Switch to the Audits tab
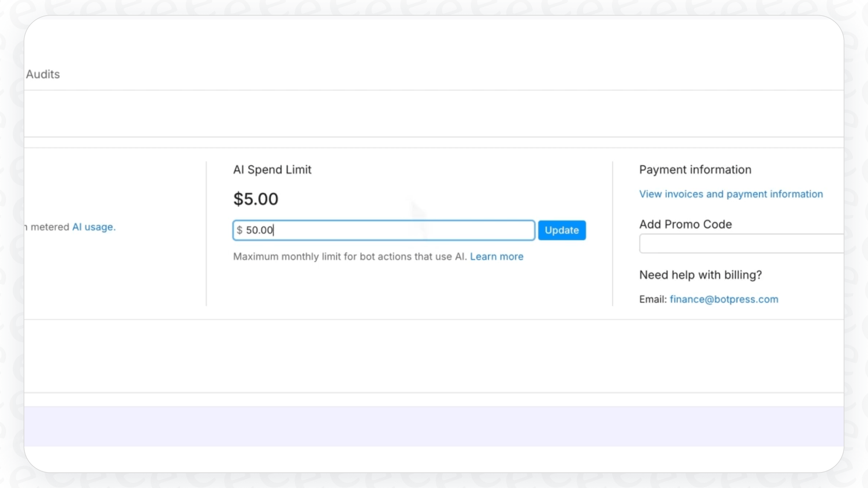The height and width of the screenshot is (488, 868). [x=42, y=74]
